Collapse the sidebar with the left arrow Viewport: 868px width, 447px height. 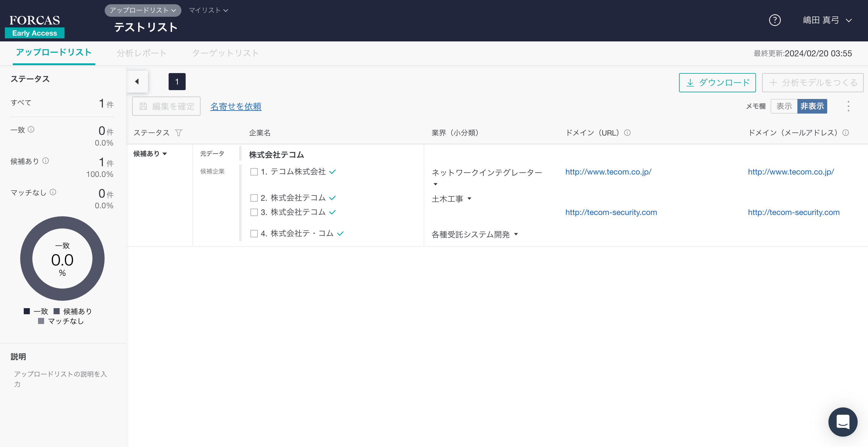(x=137, y=82)
